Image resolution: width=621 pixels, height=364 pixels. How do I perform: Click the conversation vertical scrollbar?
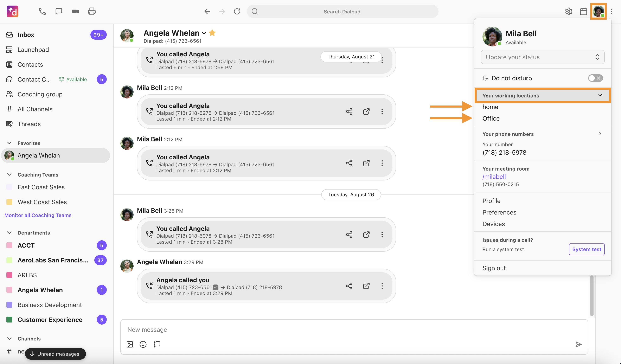tap(592, 296)
